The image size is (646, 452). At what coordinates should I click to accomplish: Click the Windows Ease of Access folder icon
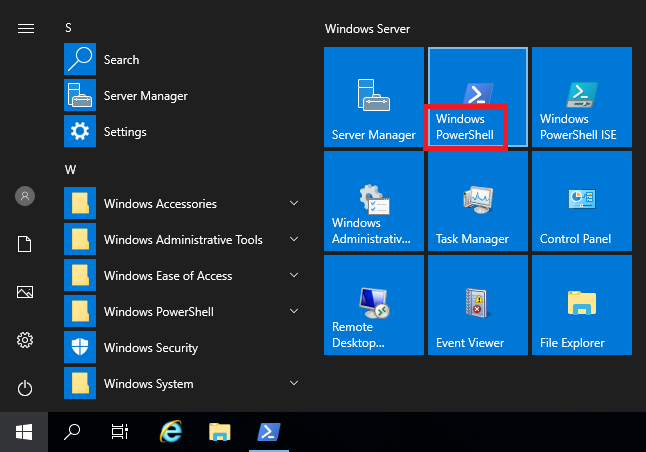click(80, 275)
